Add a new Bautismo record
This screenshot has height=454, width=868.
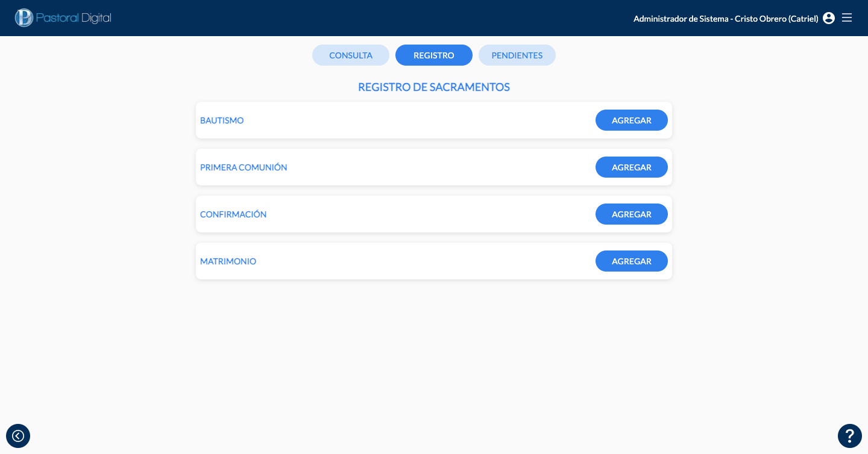click(x=632, y=120)
